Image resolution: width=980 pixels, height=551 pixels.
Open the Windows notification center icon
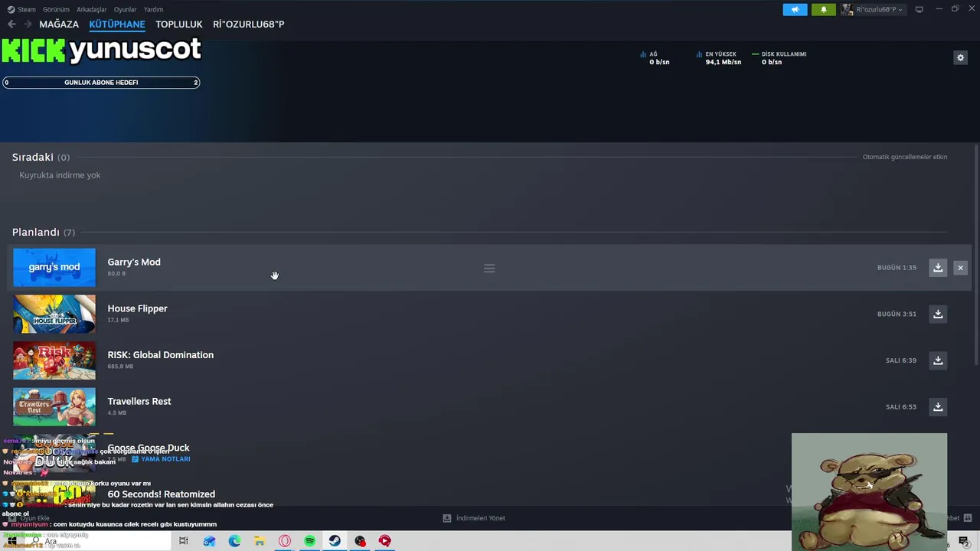[x=964, y=542]
